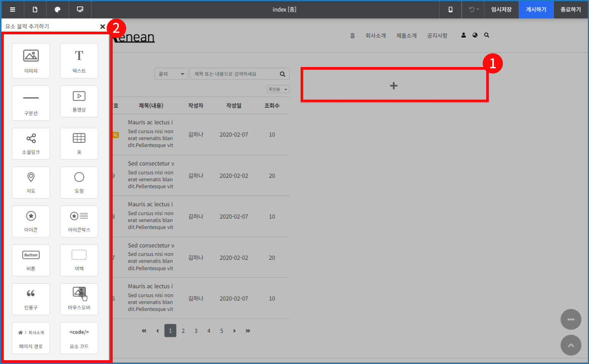Insert the 마우스오버 hover image block

pos(79,299)
